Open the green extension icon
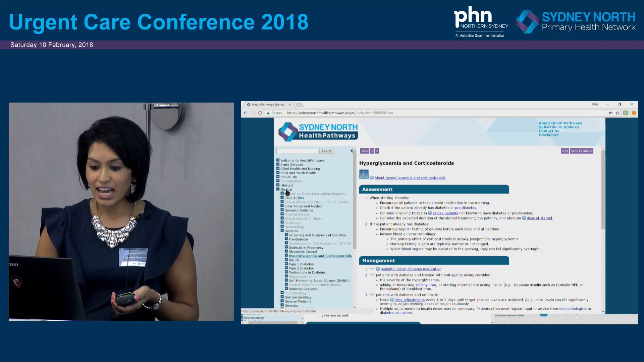The image size is (644, 362). pyautogui.click(x=625, y=113)
